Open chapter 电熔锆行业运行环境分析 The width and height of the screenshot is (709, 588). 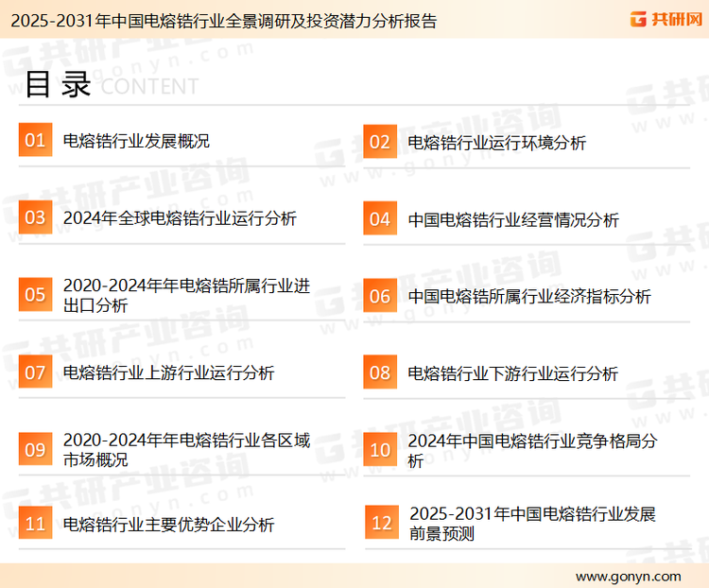496,143
